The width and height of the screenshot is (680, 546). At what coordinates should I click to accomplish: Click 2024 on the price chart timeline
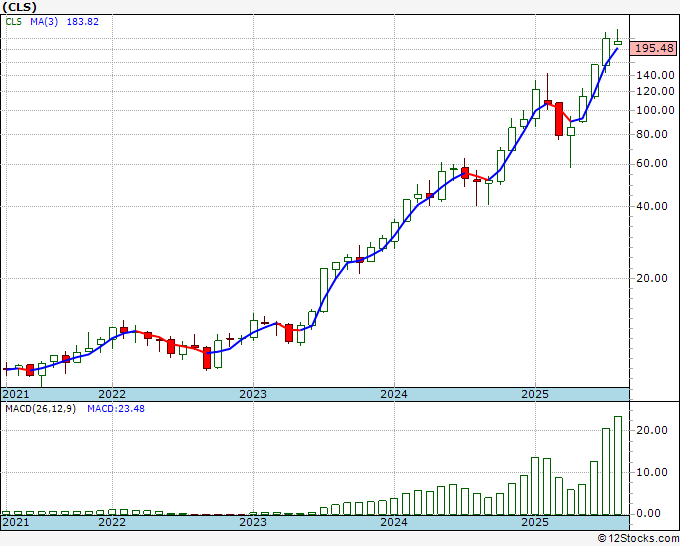pos(394,394)
